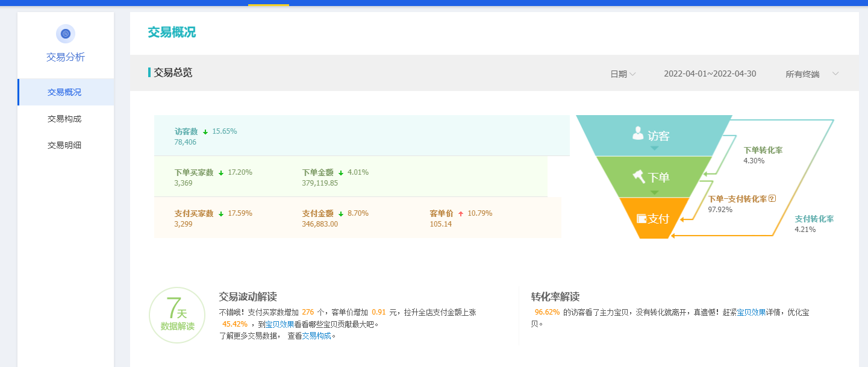Click the 支付转化率 4.21% label

click(814, 219)
